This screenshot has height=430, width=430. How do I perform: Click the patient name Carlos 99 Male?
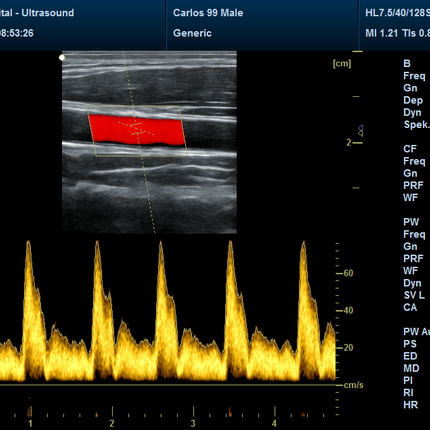point(208,13)
